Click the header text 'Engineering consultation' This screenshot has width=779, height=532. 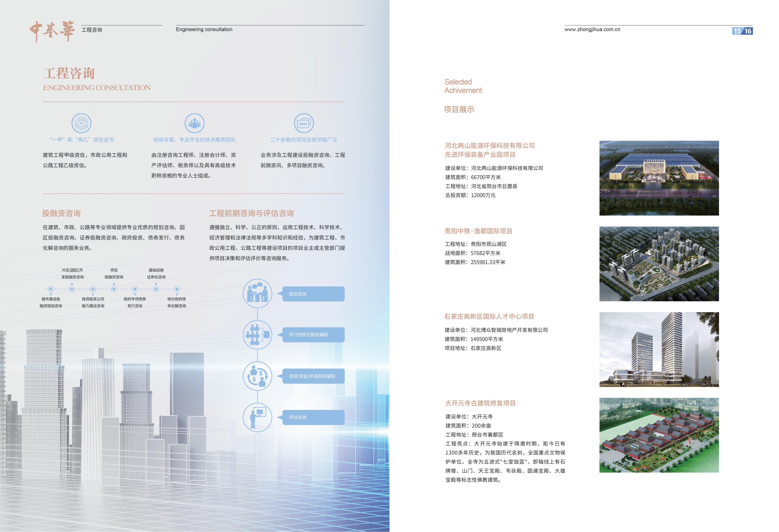(x=204, y=29)
